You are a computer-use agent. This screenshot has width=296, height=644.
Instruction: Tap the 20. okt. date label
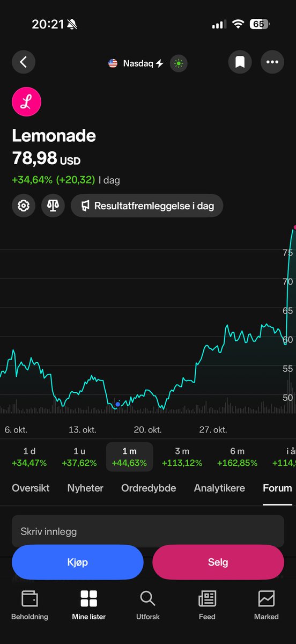pyautogui.click(x=147, y=430)
